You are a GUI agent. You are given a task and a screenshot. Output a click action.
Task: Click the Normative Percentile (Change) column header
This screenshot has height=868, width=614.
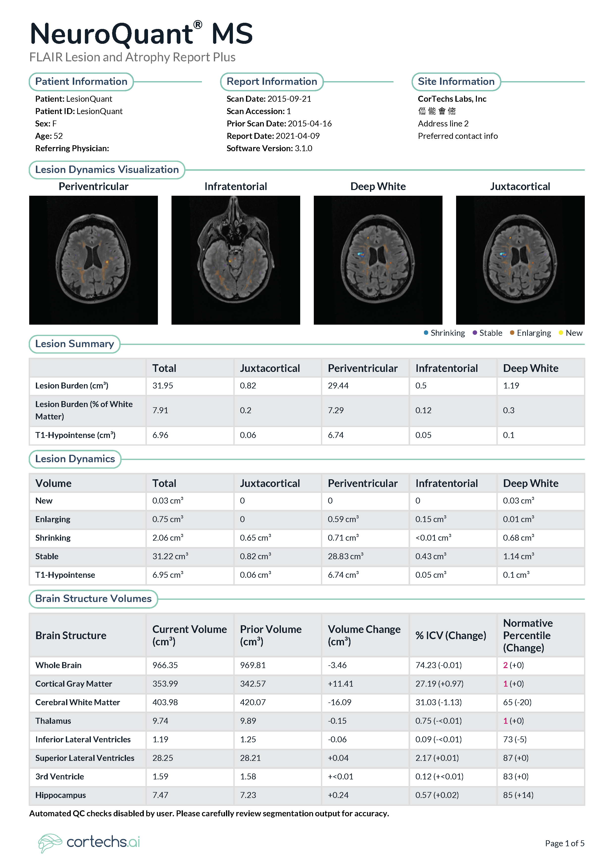pyautogui.click(x=528, y=635)
